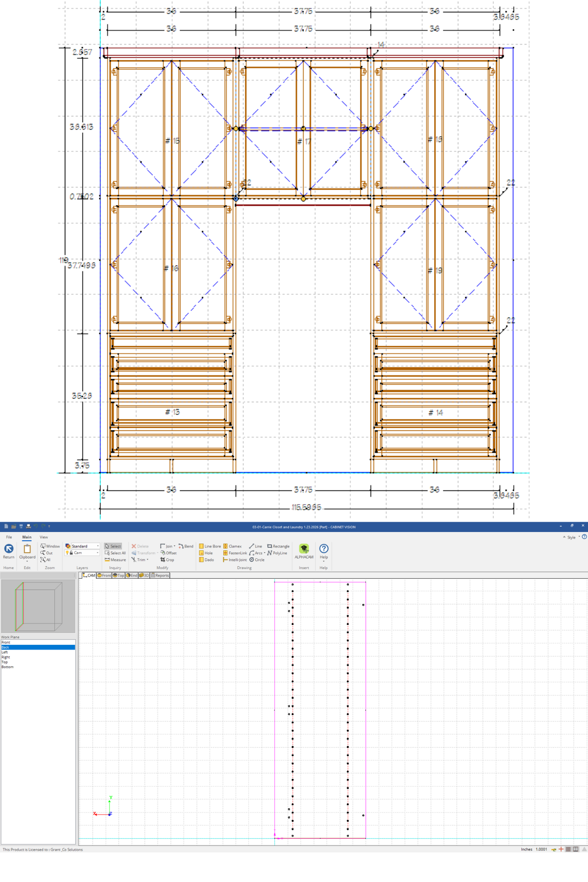Insert a Dado operation
The image size is (588, 882).
coord(206,560)
